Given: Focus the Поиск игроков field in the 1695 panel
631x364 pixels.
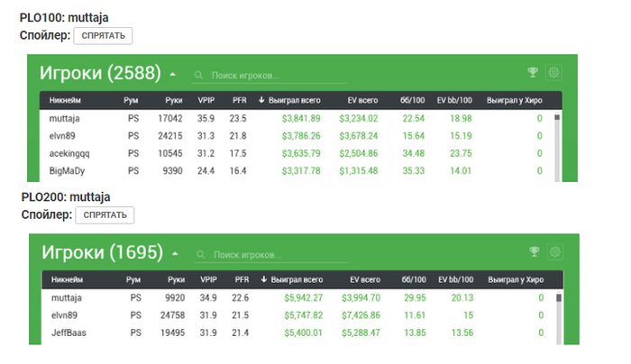Looking at the screenshot, I should point(275,255).
